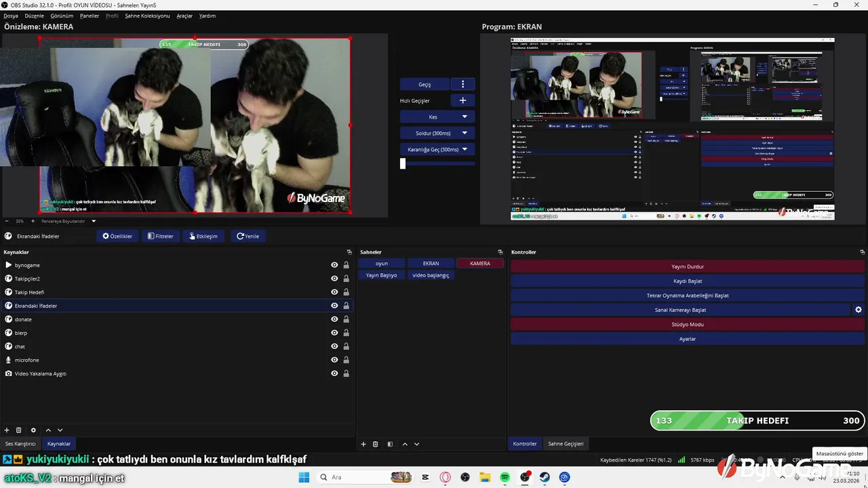This screenshot has height=488, width=868.
Task: Click the transition T-bar slider handle
Action: click(403, 163)
